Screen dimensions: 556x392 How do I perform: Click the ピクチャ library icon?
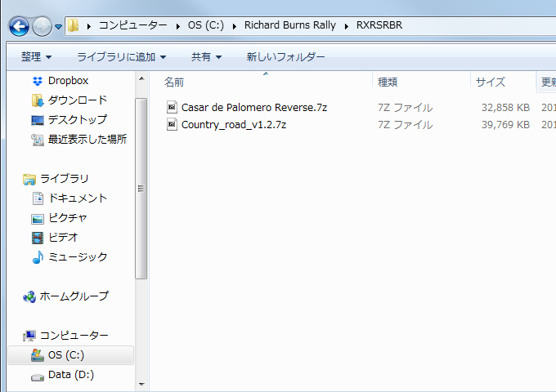tap(38, 219)
